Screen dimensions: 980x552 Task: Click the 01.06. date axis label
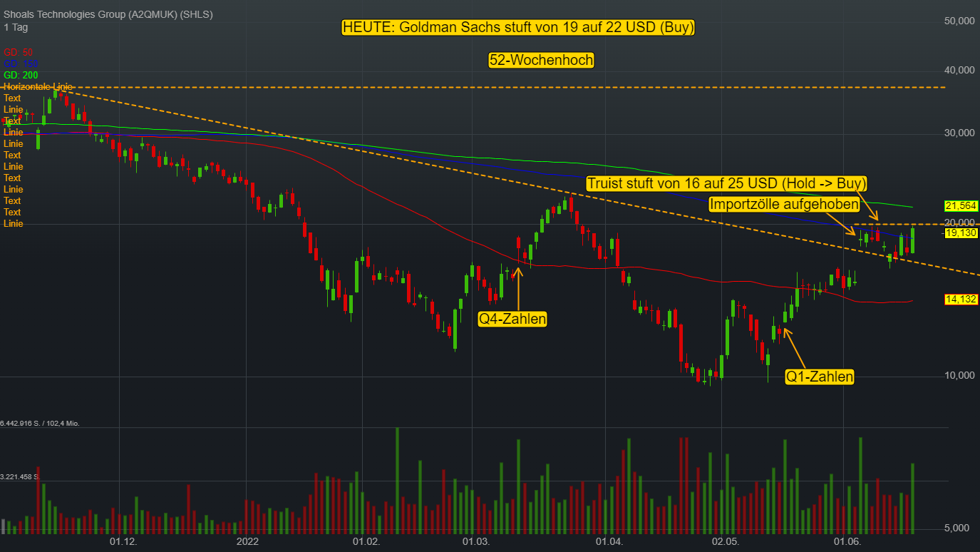click(x=848, y=542)
